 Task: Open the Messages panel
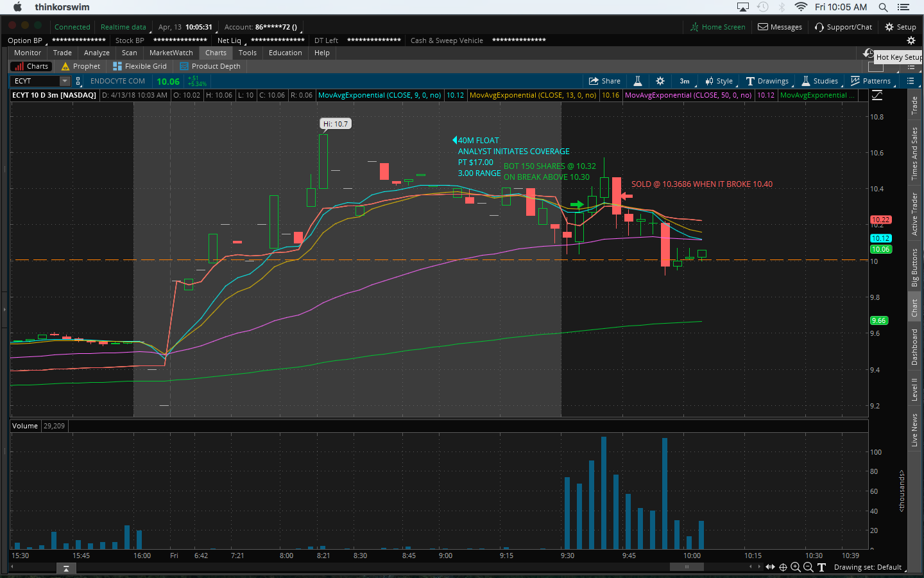tap(780, 27)
